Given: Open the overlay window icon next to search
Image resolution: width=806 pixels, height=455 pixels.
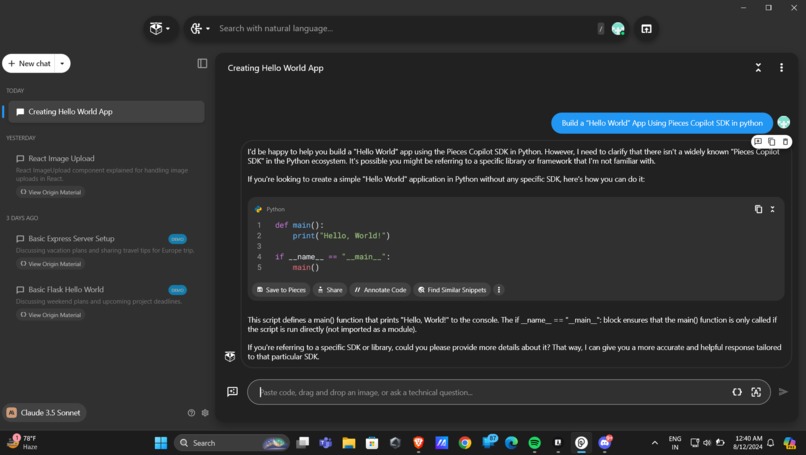Looking at the screenshot, I should click(646, 29).
